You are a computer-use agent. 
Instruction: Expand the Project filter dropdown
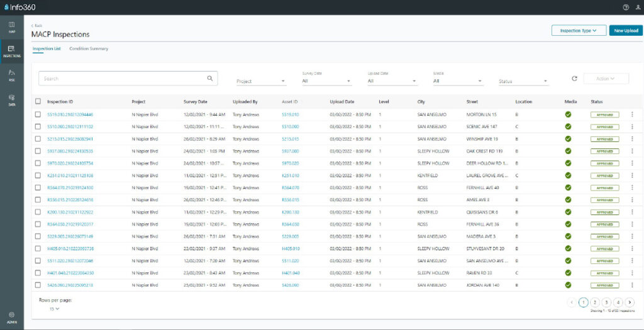click(x=261, y=81)
